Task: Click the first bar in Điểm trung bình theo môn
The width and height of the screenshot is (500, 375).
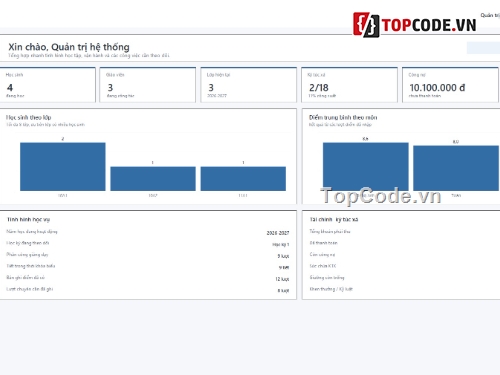Action: point(366,167)
